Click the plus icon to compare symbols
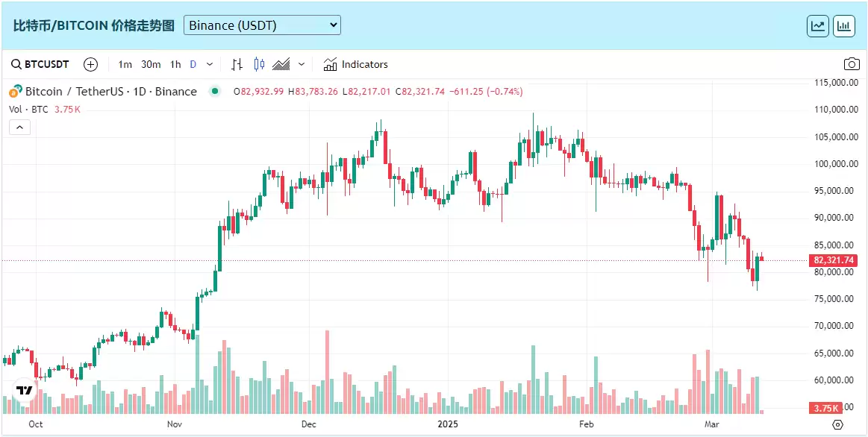 tap(90, 64)
